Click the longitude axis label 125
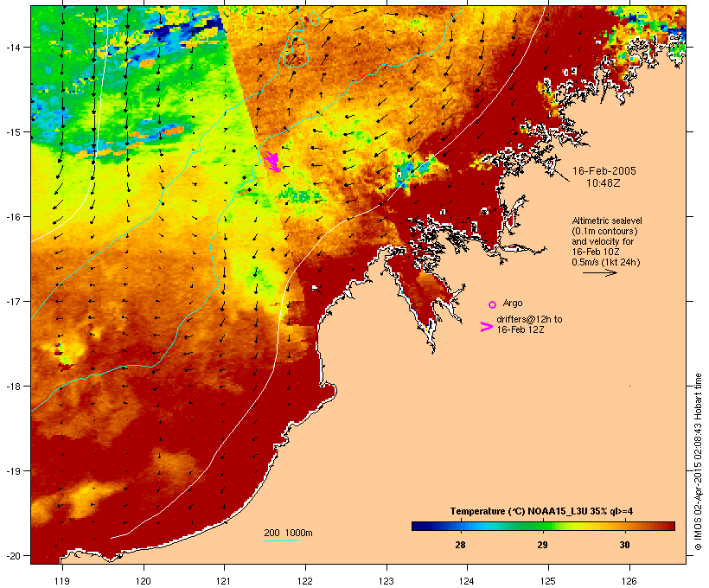 [x=548, y=581]
